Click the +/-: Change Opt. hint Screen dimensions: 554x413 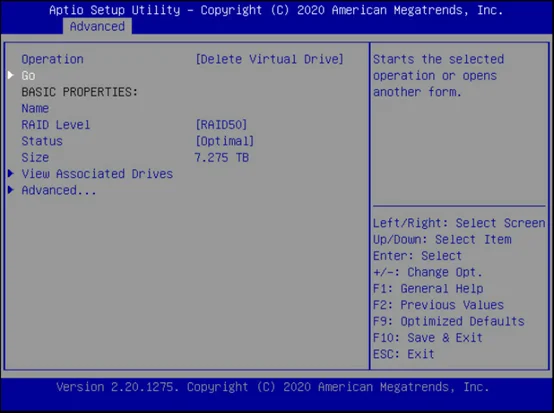point(428,272)
